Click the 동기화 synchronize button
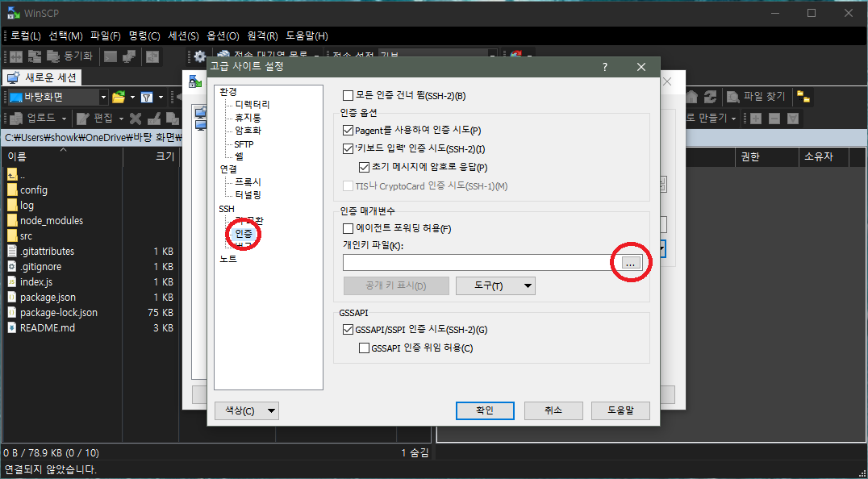The width and height of the screenshot is (868, 479). click(x=69, y=56)
